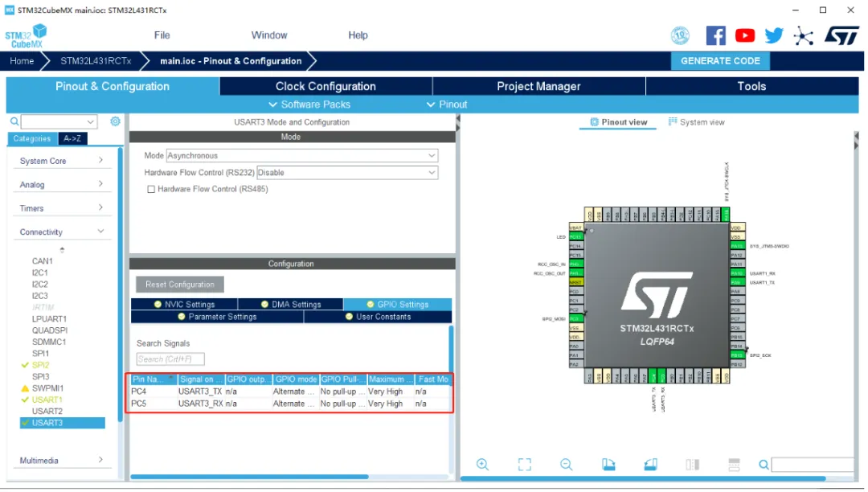Expand the Software Packs menu
This screenshot has height=492, width=868.
pos(309,105)
